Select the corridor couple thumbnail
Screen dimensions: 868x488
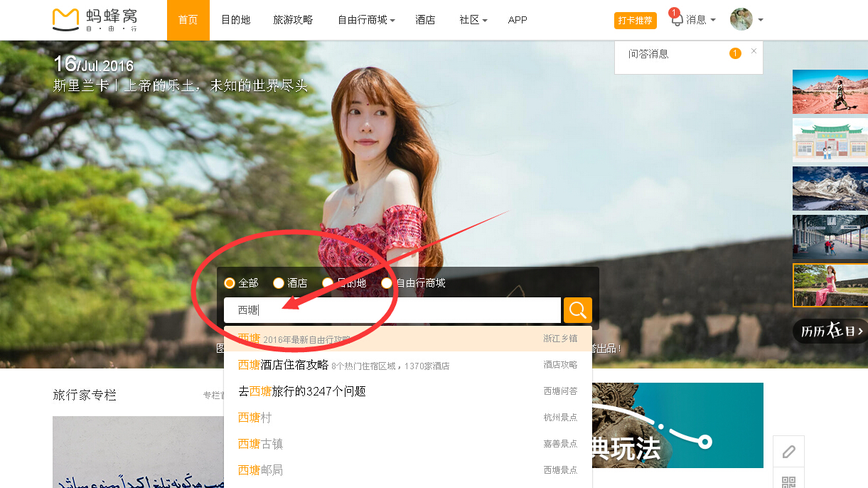(x=830, y=237)
